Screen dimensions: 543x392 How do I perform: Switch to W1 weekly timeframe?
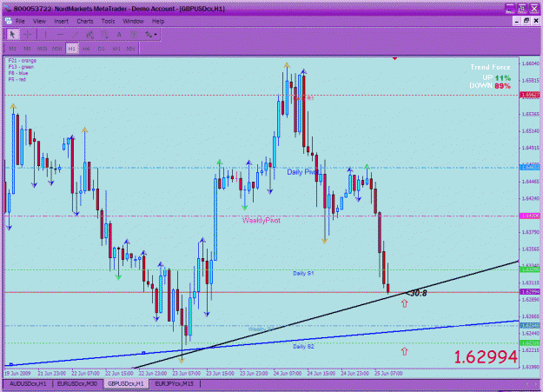[116, 49]
